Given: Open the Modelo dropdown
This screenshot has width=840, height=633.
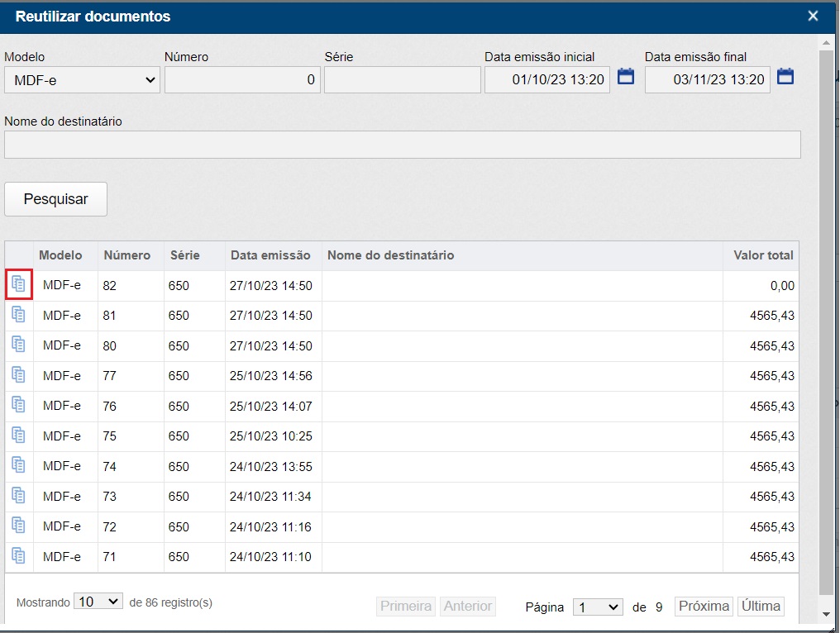Looking at the screenshot, I should pos(82,80).
